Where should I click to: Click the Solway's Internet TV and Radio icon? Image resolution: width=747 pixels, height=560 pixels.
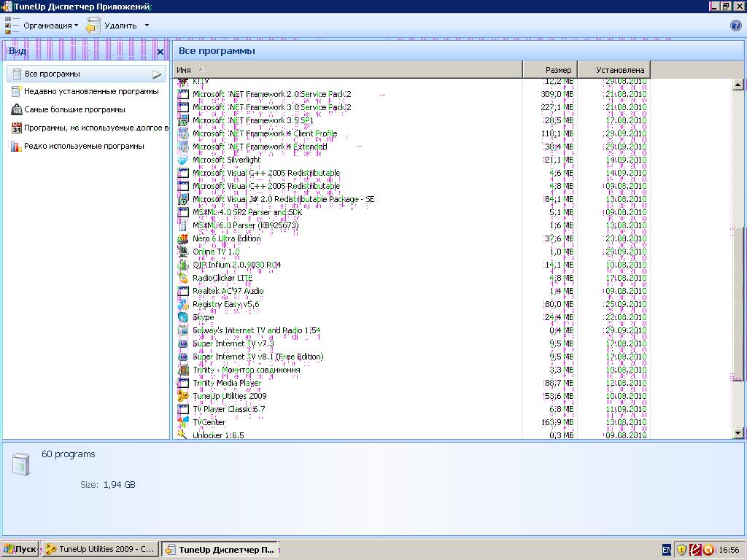click(183, 330)
